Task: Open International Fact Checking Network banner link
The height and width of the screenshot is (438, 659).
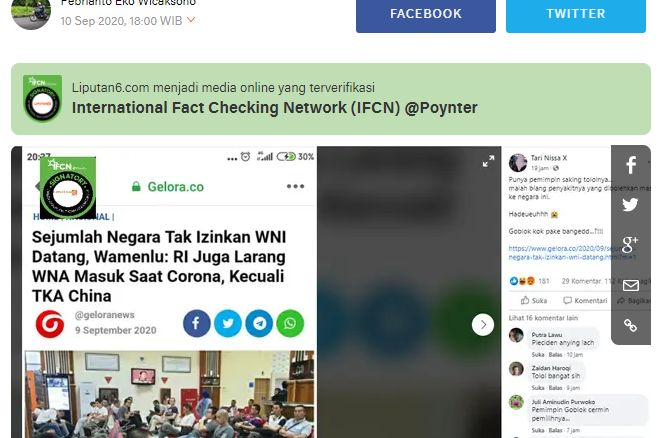Action: pyautogui.click(x=274, y=108)
